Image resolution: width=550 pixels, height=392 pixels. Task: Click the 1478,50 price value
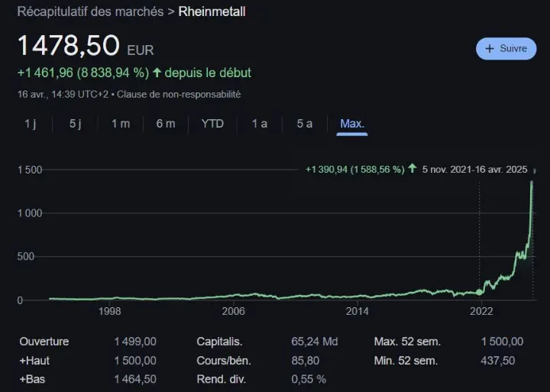click(69, 46)
